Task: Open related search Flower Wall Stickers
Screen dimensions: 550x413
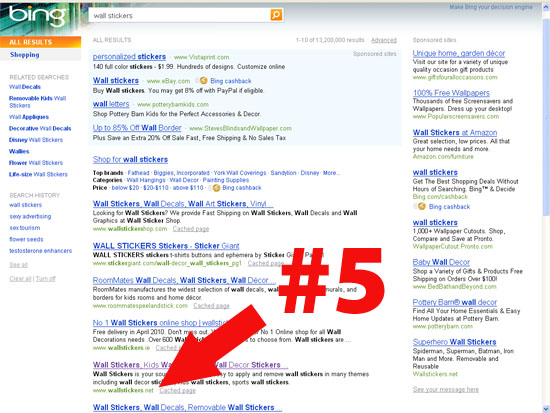Action: point(36,163)
